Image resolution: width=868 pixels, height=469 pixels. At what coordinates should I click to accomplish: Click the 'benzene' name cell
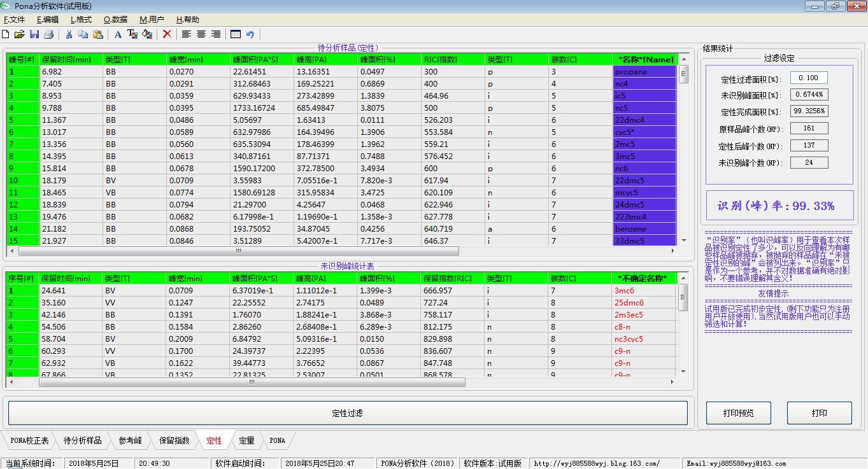tap(644, 229)
